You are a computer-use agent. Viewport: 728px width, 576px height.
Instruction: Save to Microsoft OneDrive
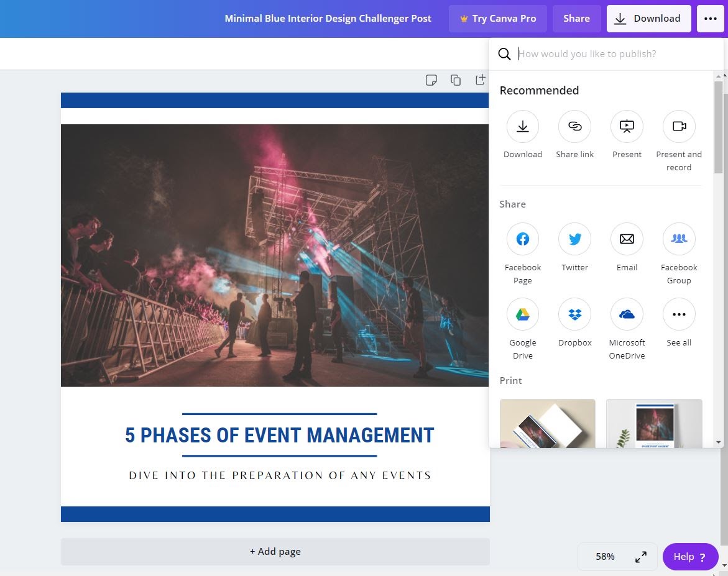point(626,314)
